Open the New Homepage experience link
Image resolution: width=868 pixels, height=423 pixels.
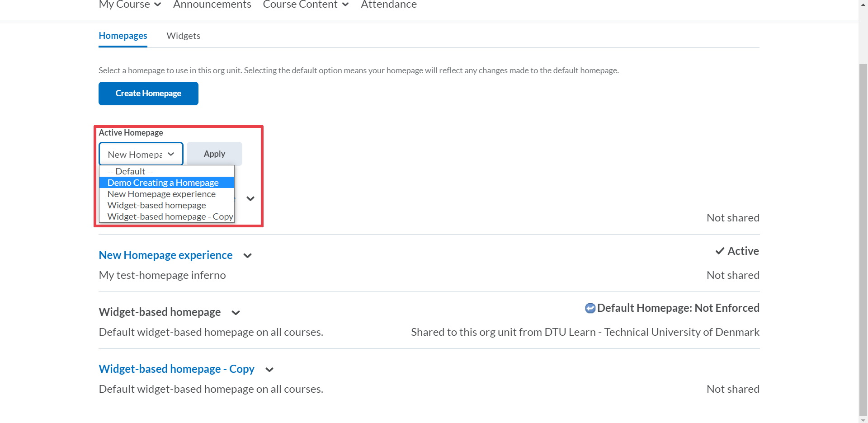[x=165, y=255]
